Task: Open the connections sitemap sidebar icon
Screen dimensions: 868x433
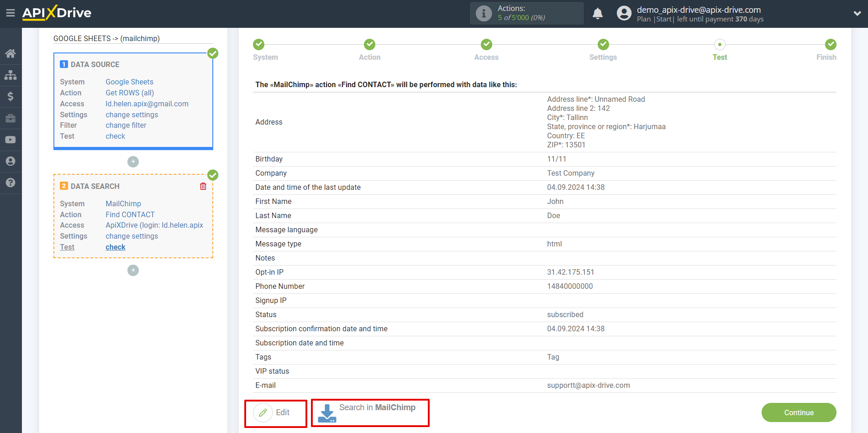Action: pyautogui.click(x=11, y=75)
